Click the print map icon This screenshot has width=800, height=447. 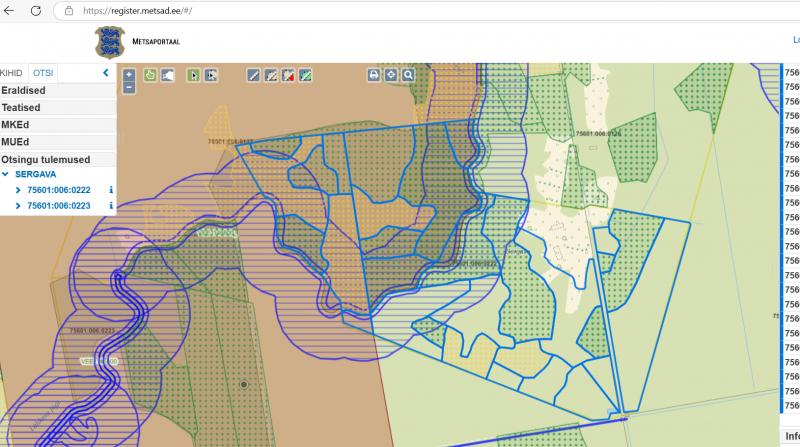pyautogui.click(x=373, y=75)
